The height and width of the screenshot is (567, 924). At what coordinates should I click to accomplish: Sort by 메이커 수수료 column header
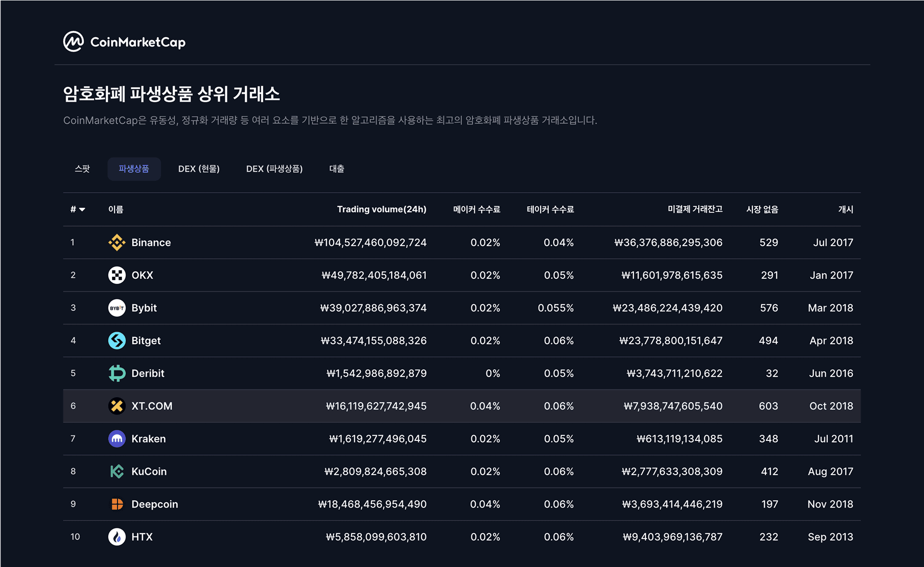476,209
